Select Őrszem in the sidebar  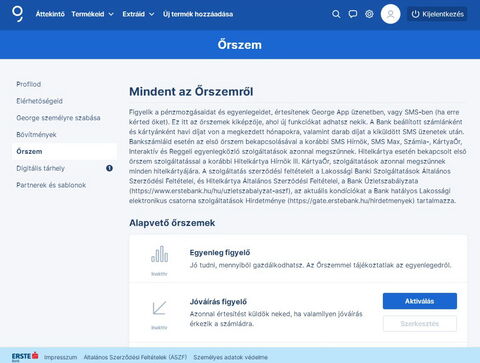click(x=64, y=151)
